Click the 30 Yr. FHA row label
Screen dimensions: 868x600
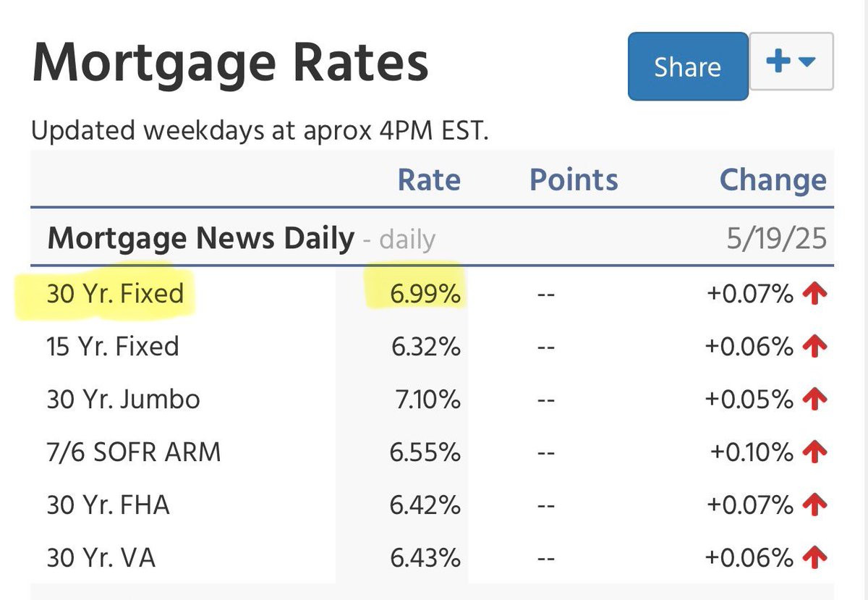109,504
